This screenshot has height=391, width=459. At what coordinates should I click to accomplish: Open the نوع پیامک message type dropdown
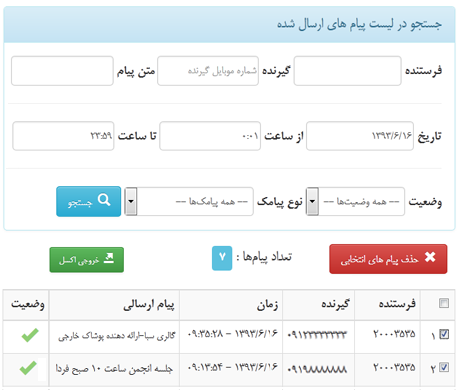pyautogui.click(x=189, y=201)
